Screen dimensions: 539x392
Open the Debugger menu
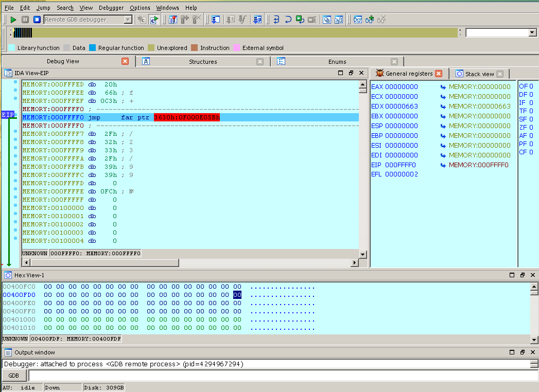[x=111, y=8]
